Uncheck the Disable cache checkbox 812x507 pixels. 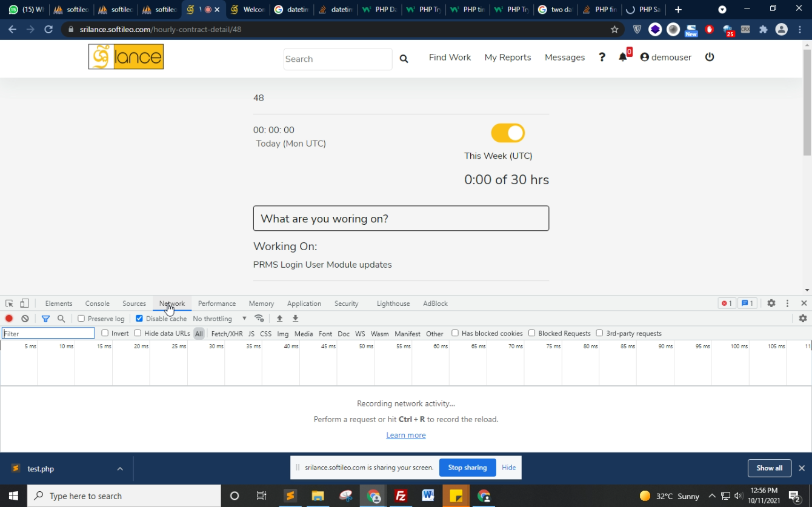pos(139,319)
